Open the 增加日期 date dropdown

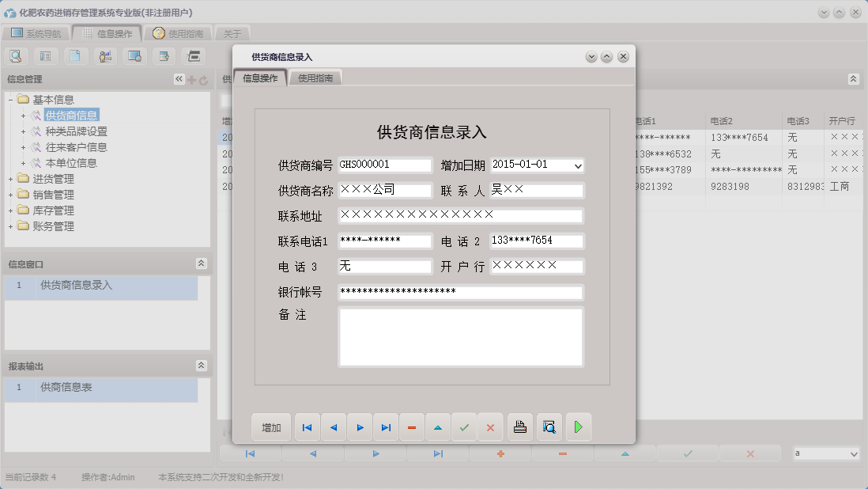click(578, 165)
